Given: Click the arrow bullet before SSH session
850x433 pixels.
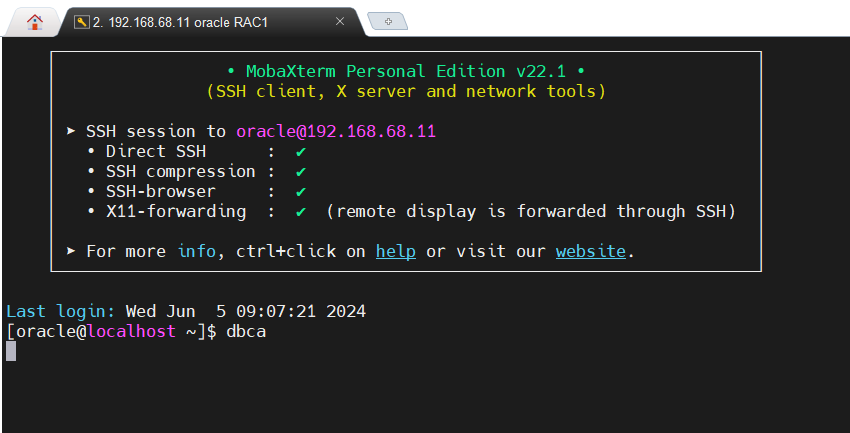Looking at the screenshot, I should [x=71, y=132].
